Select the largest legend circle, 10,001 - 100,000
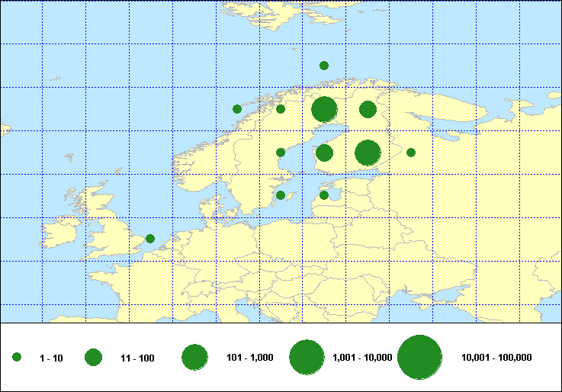Viewport: 562px width, 392px height. pos(420,358)
